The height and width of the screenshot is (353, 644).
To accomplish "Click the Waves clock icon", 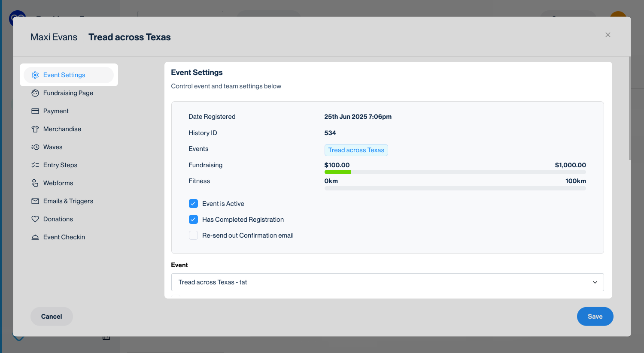I will tap(35, 147).
